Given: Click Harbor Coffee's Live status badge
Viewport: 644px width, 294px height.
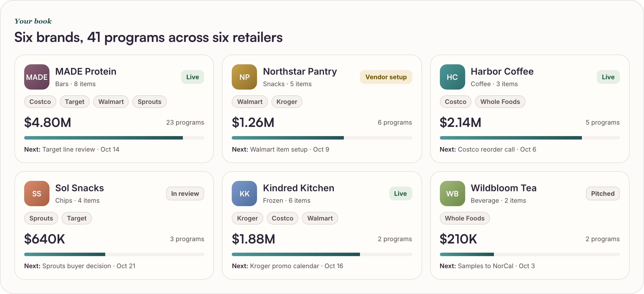Looking at the screenshot, I should (608, 77).
